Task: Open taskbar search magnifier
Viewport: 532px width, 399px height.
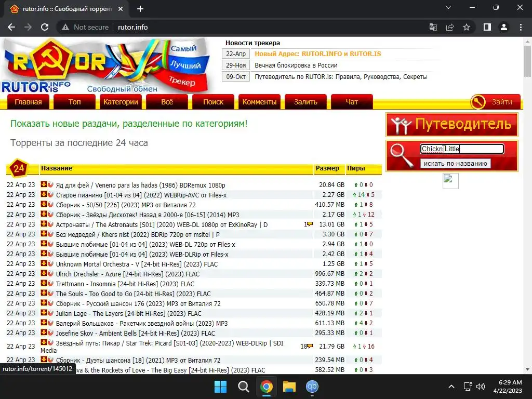Action: click(243, 387)
